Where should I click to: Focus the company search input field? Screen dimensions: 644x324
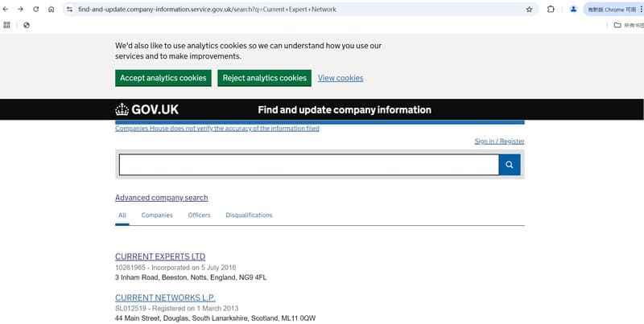point(309,165)
